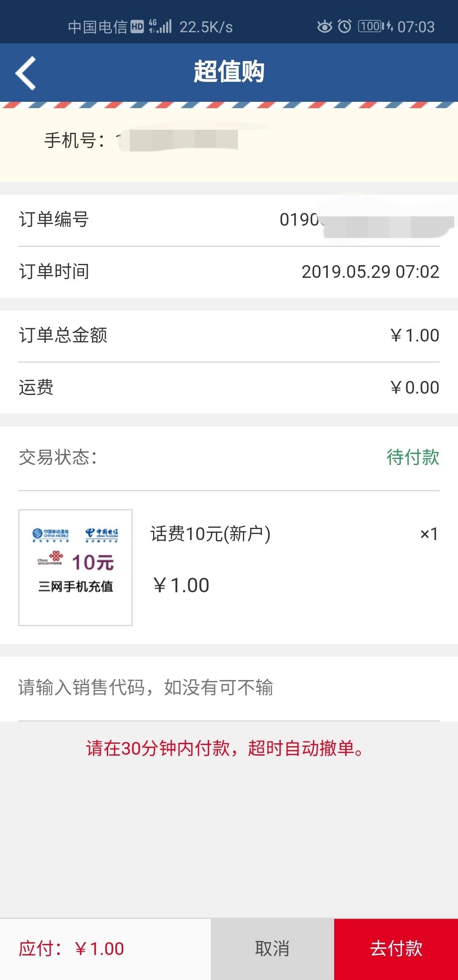Image resolution: width=458 pixels, height=980 pixels.
Task: Tap the back arrow in header
Action: coord(25,73)
